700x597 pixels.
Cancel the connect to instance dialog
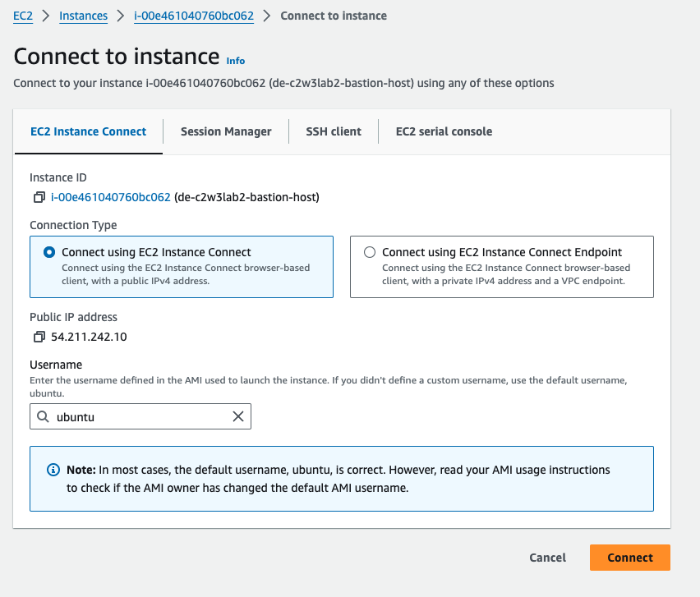(547, 558)
